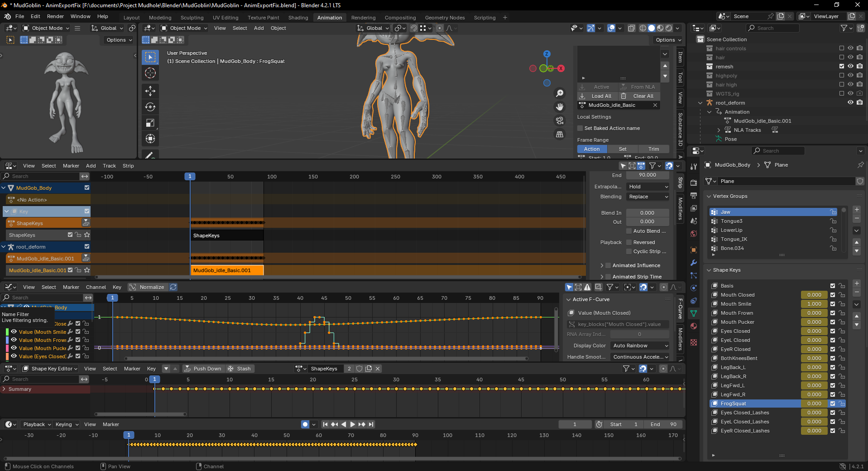This screenshot has width=868, height=471.
Task: Click the Blender logo menu icon
Action: (7, 16)
